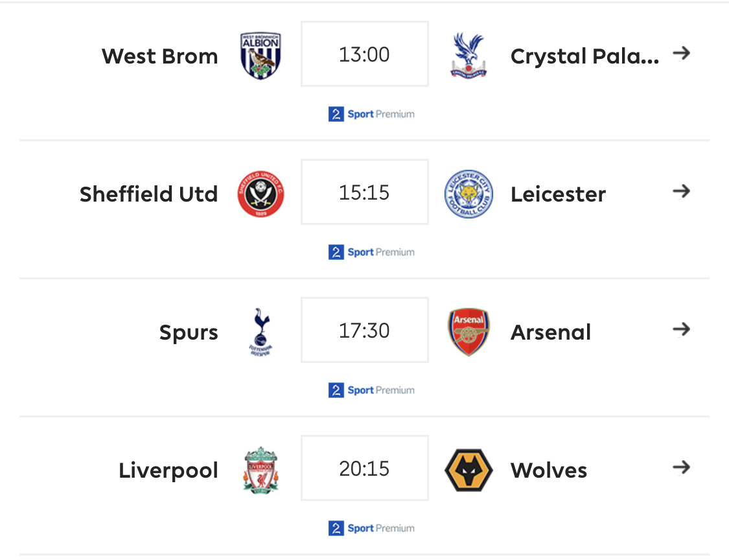Open Spurs vs Arsenal match arrow

pyautogui.click(x=682, y=329)
